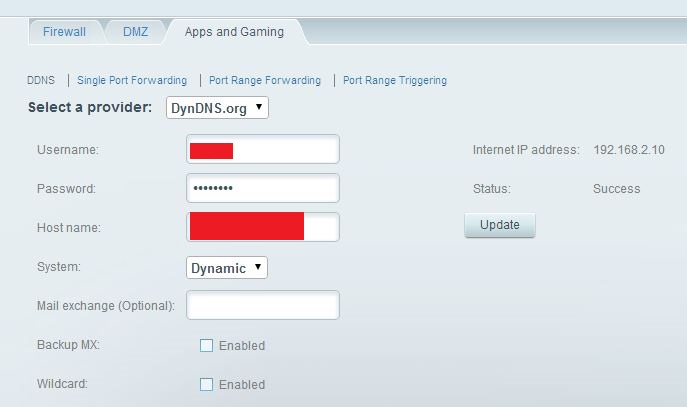This screenshot has width=687, height=407.
Task: Go to Single Port Forwarding
Action: point(132,80)
